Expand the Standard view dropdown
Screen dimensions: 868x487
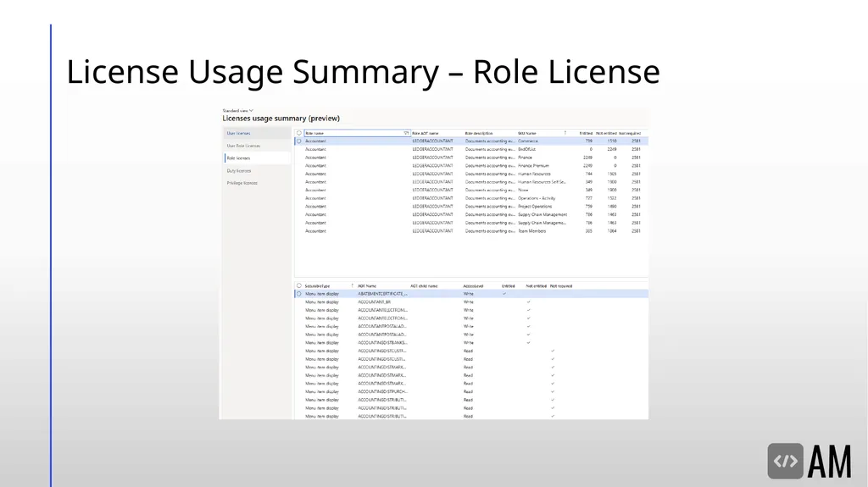pyautogui.click(x=238, y=111)
